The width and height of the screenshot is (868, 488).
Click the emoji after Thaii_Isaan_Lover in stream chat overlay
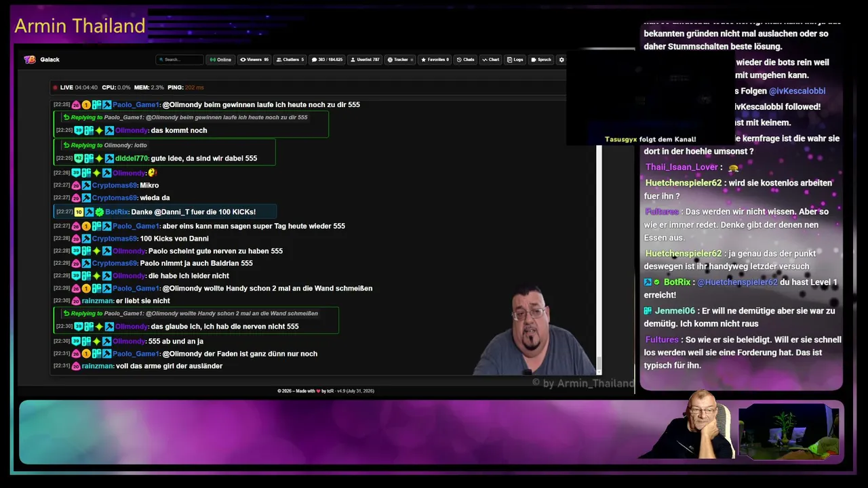click(x=733, y=167)
